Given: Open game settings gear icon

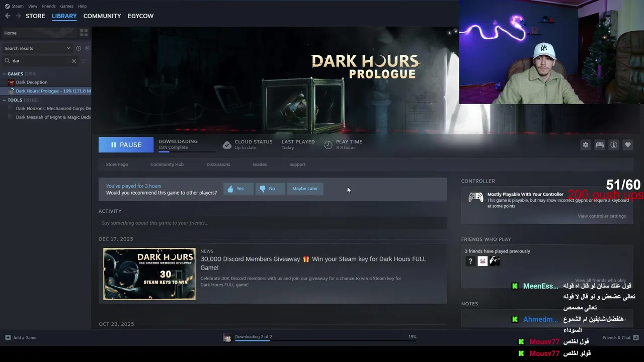Looking at the screenshot, I should pos(585,145).
